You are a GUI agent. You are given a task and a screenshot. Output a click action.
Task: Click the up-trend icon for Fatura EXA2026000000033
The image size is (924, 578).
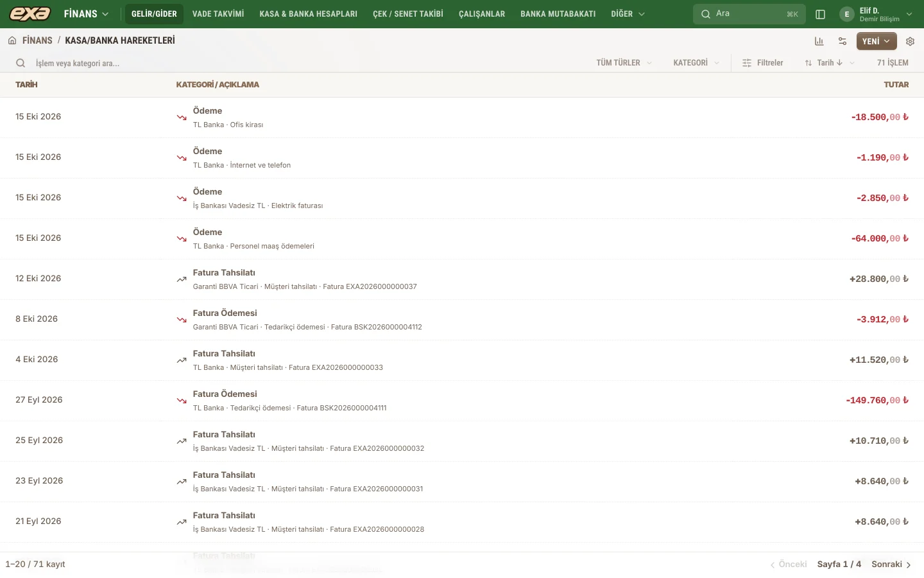(x=182, y=360)
